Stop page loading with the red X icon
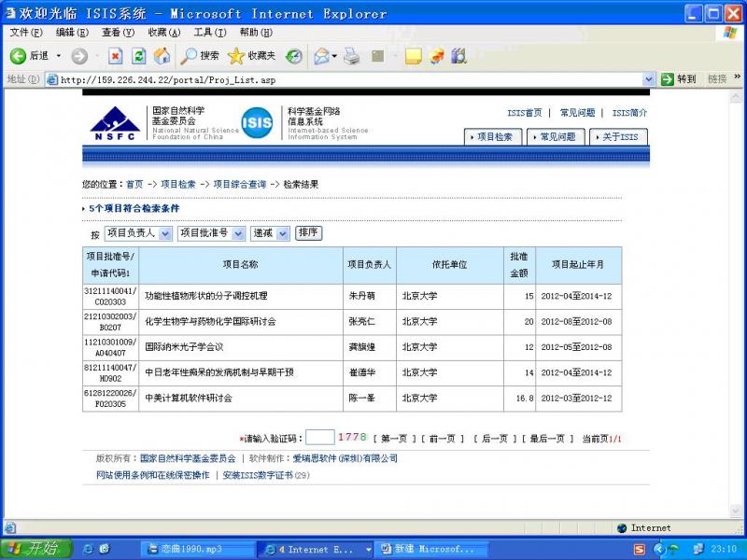 coord(115,56)
